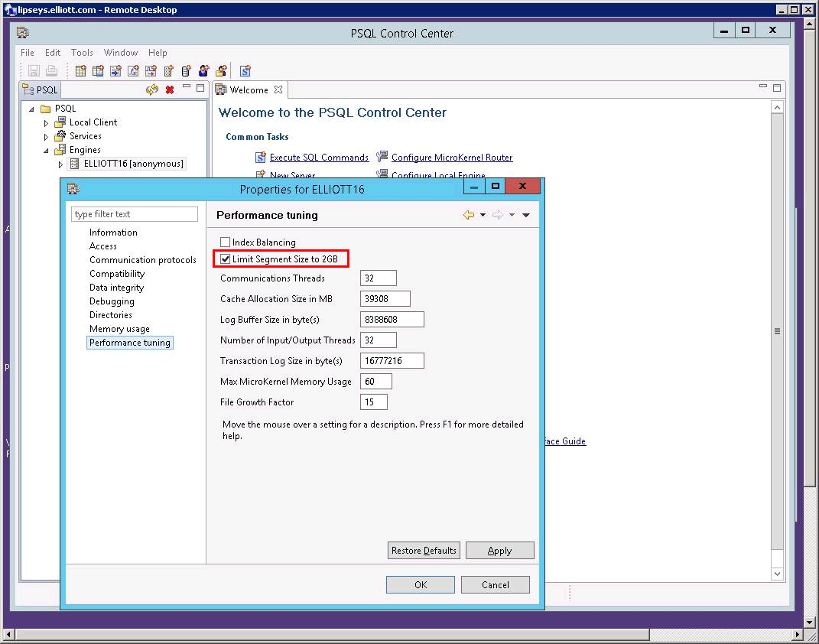Collapse the Engines tree node
The height and width of the screenshot is (644, 819).
click(x=46, y=151)
